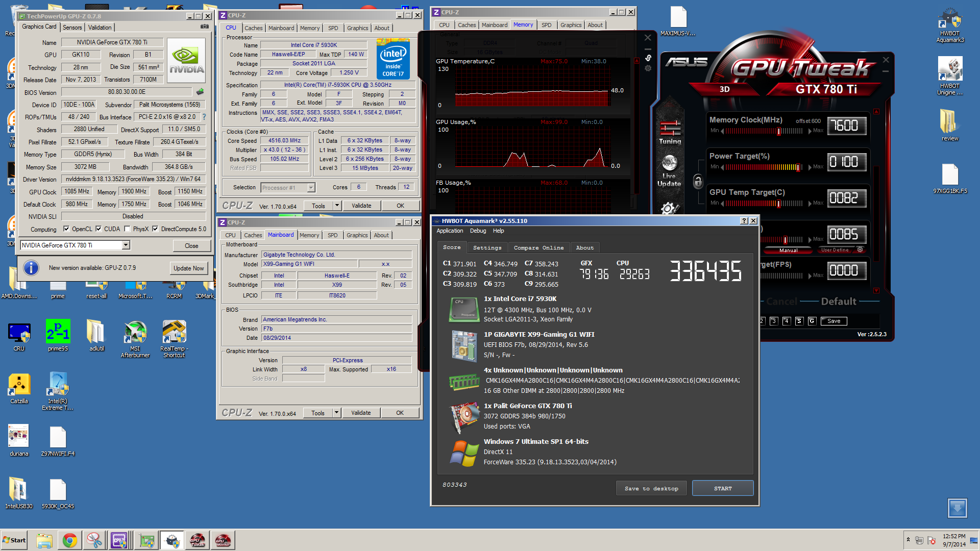The height and width of the screenshot is (551, 980).
Task: Open the Processor selection dropdown in CPU-Z
Action: pyautogui.click(x=311, y=188)
